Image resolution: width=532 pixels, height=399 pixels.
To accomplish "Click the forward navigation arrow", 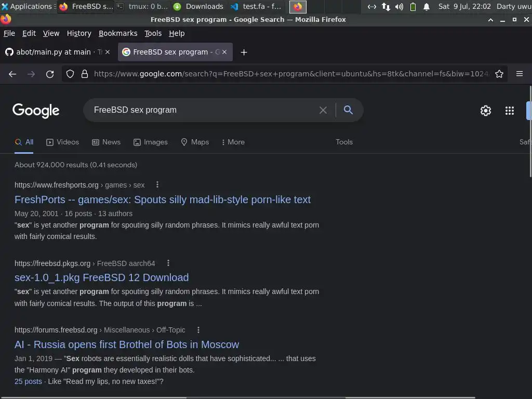I will (31, 74).
